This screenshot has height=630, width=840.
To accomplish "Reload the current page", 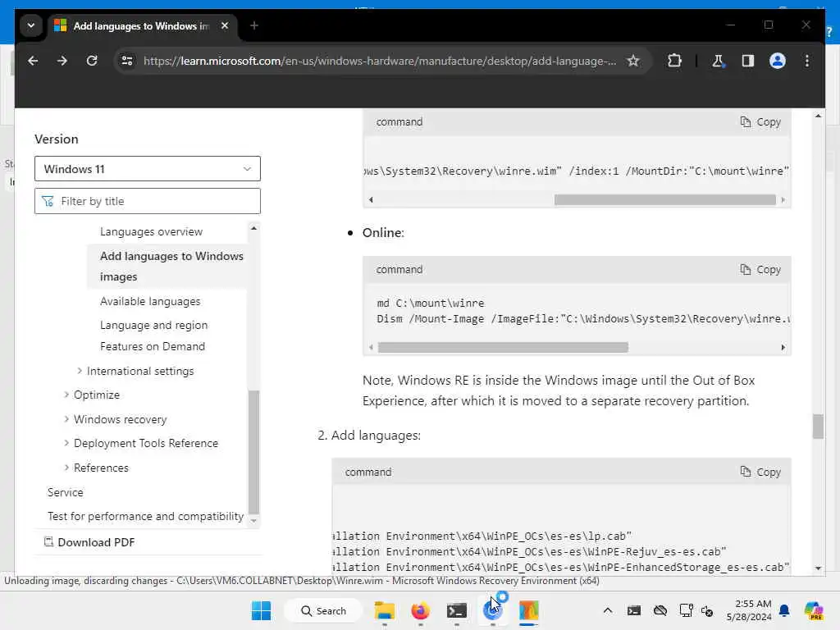I will coord(92,61).
